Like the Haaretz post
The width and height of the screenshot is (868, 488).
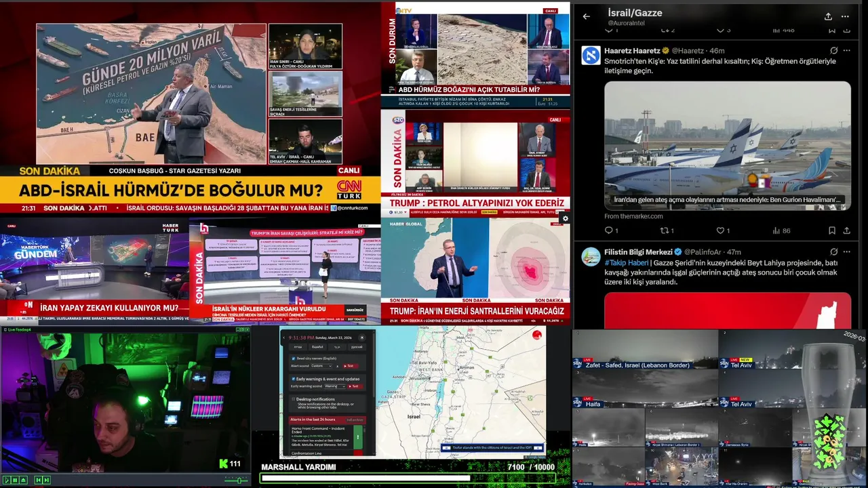722,230
